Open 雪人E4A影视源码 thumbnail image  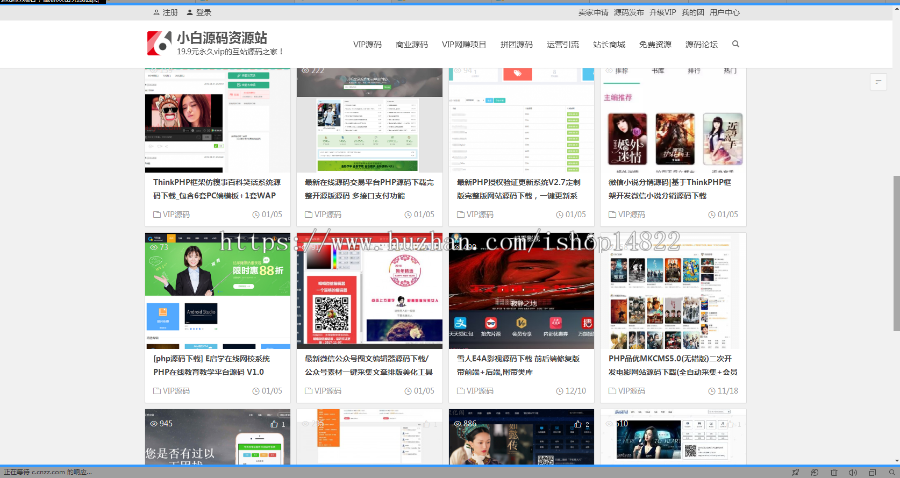pyautogui.click(x=521, y=291)
